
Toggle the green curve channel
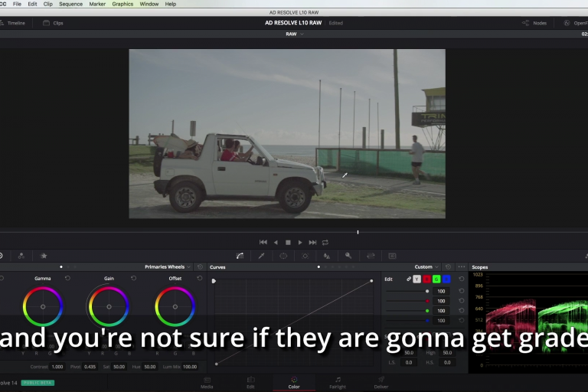pyautogui.click(x=436, y=279)
